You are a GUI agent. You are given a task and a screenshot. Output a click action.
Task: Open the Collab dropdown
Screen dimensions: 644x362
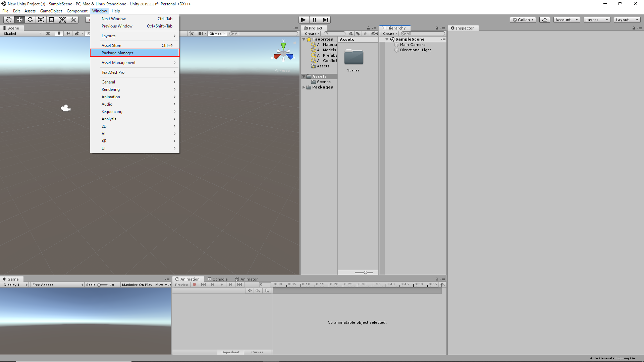coord(523,20)
